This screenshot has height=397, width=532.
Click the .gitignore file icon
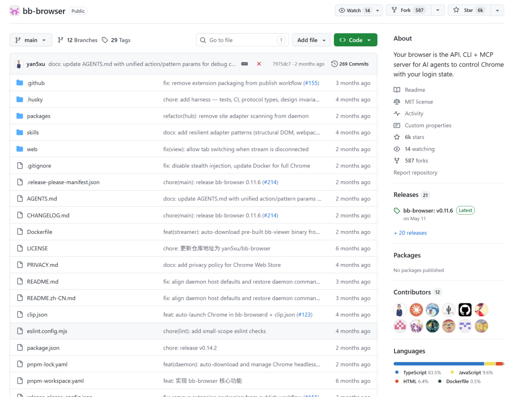coord(20,165)
